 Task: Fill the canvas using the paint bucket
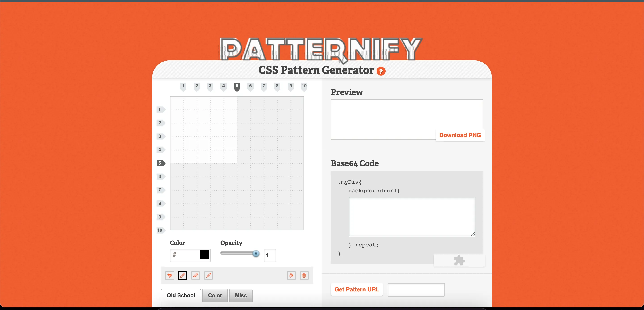(291, 275)
